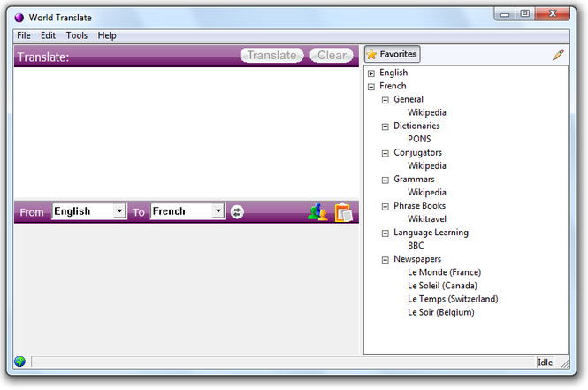This screenshot has height=390, width=588.
Task: Click the Translate button
Action: tap(271, 55)
